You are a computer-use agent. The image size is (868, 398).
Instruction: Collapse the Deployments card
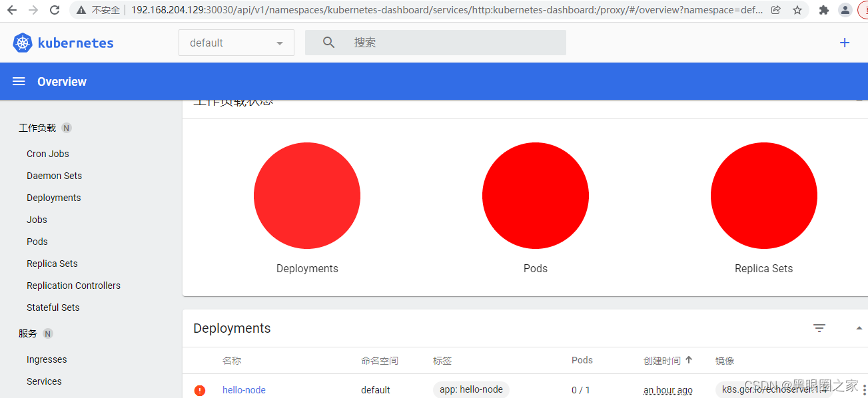coord(859,328)
